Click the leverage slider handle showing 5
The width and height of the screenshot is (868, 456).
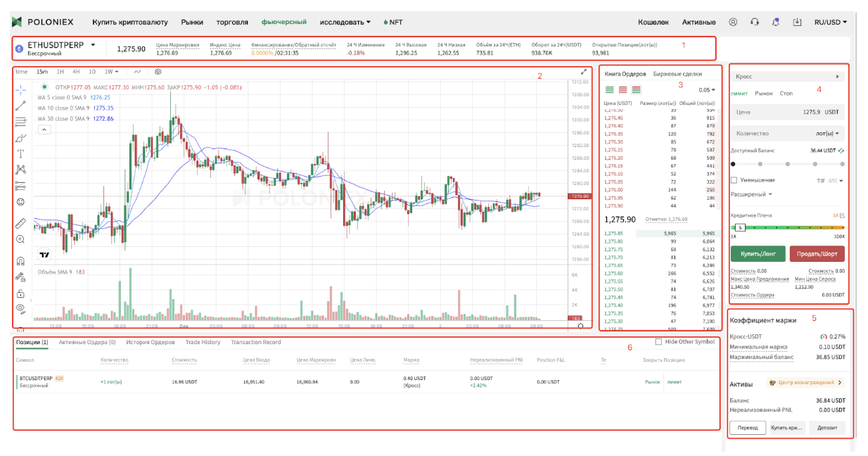(x=740, y=228)
